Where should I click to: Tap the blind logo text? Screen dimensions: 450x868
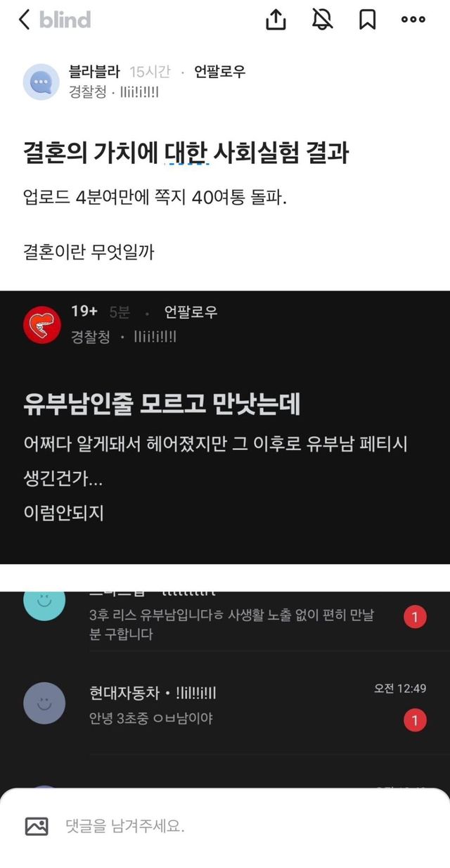(65, 20)
